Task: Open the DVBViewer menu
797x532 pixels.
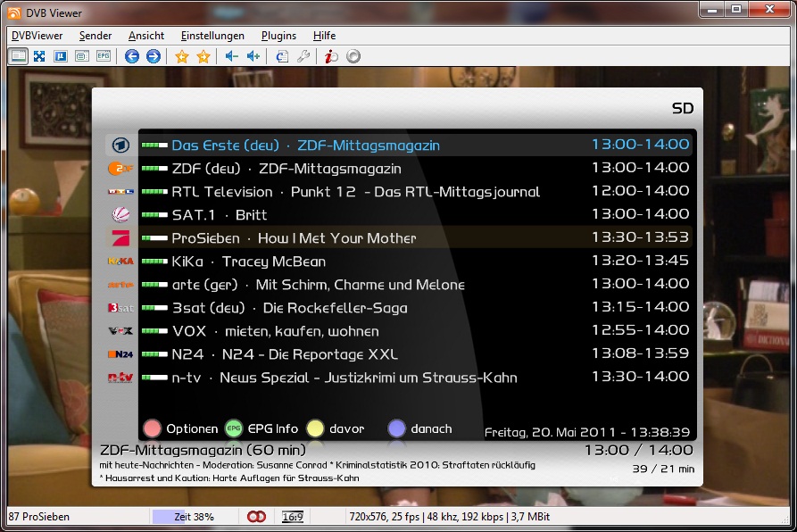Action: [x=37, y=36]
